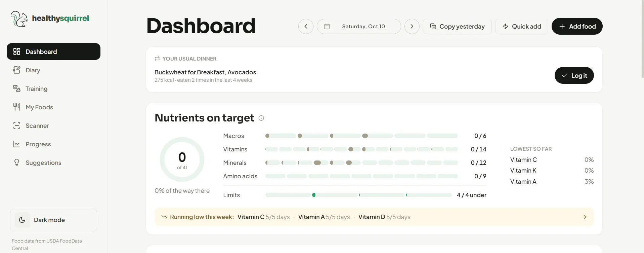Click the Dashboard grid icon in sidebar
The image size is (644, 253).
[16, 51]
